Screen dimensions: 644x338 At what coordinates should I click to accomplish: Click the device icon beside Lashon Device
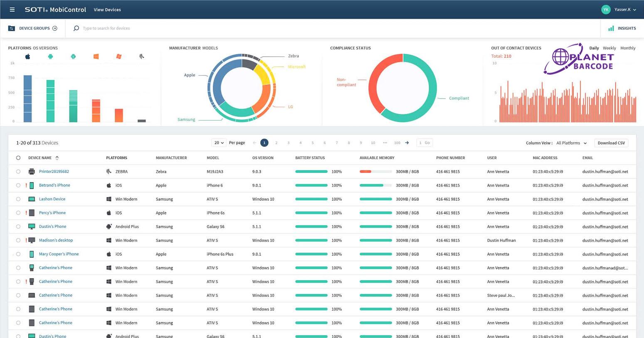(x=32, y=199)
